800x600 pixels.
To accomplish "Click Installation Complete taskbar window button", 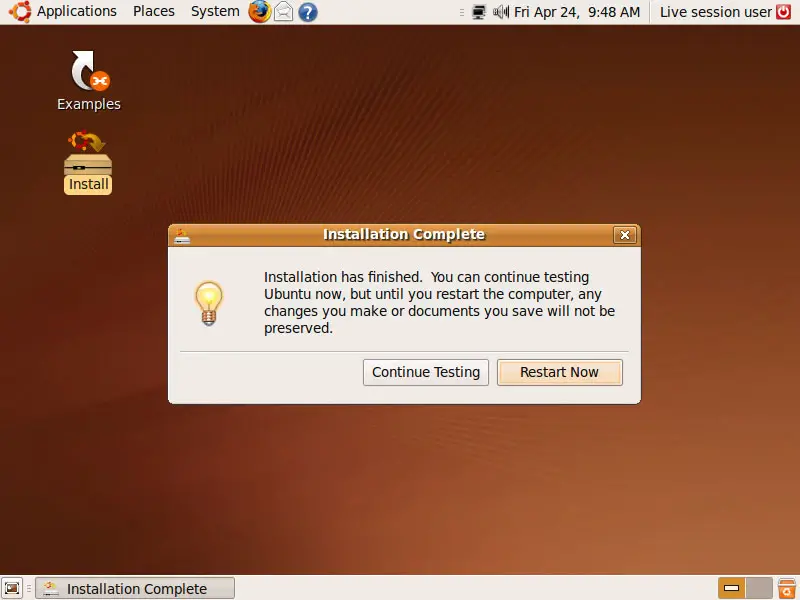I will pyautogui.click(x=135, y=588).
